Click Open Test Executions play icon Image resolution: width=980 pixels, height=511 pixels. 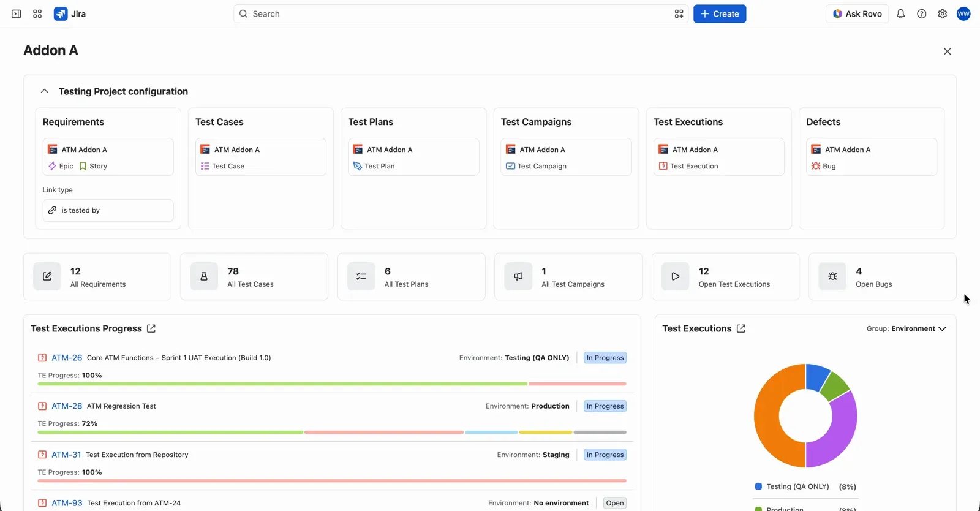pos(676,276)
